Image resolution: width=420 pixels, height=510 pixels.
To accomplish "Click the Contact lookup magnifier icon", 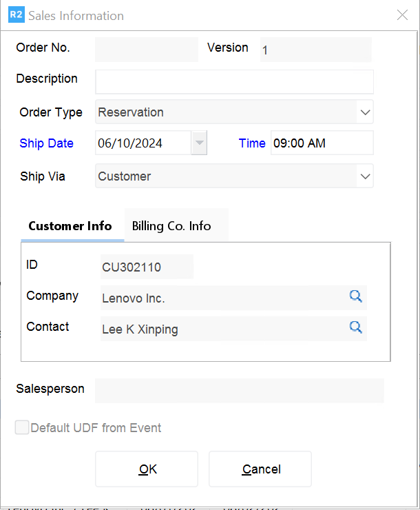I will [355, 327].
